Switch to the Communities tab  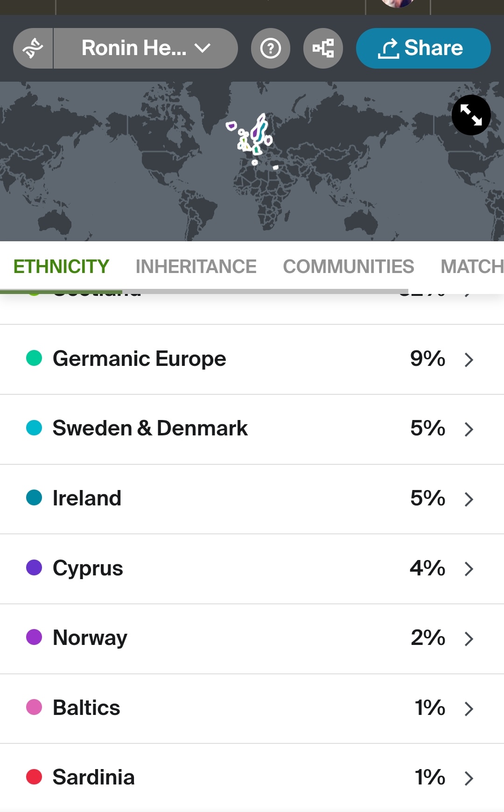tap(348, 266)
